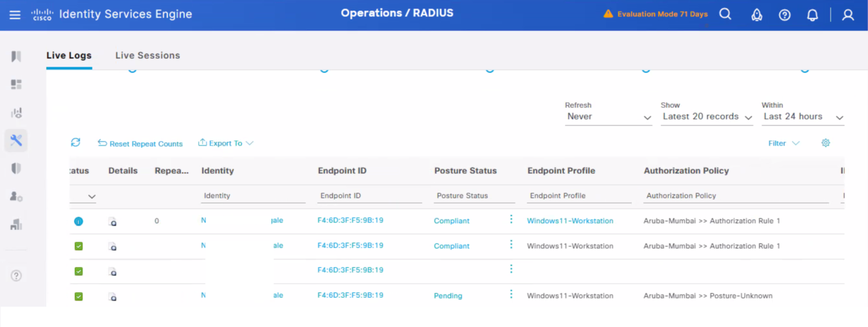Click the search magnifier in the header
Screen dimensions: 868x327
[725, 14]
